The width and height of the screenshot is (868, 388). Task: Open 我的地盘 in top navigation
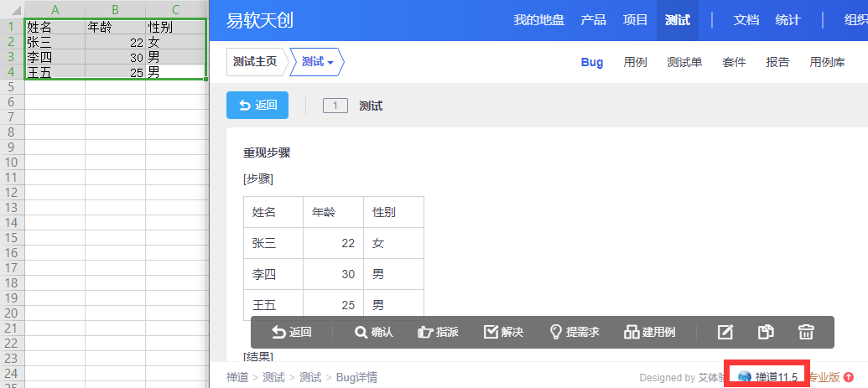538,20
